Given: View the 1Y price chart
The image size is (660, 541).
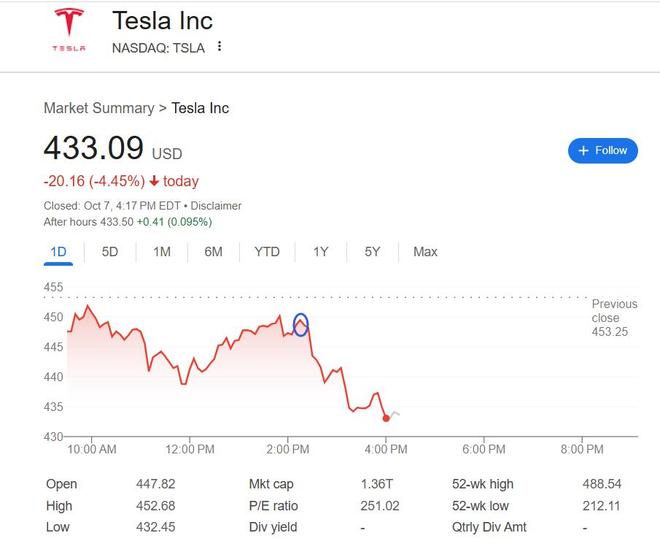Looking at the screenshot, I should [x=321, y=252].
